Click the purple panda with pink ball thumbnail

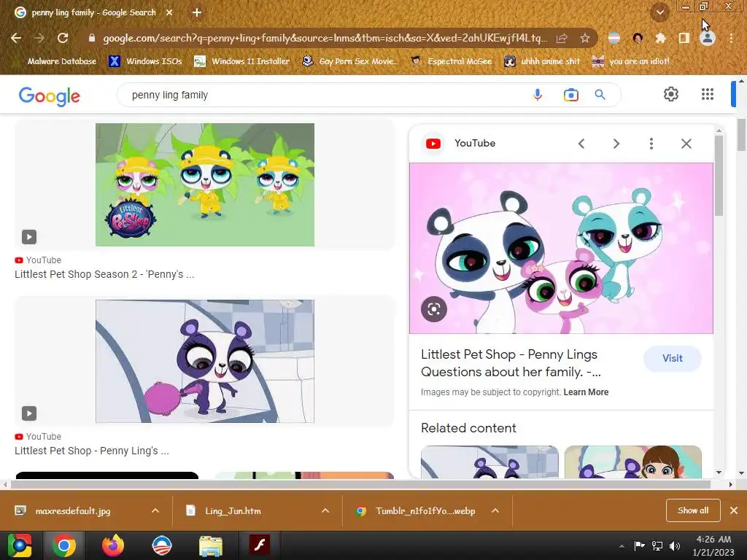205,361
